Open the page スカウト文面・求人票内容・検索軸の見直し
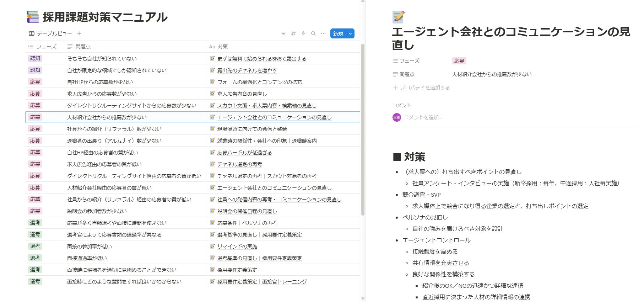The image size is (644, 302). [x=267, y=106]
